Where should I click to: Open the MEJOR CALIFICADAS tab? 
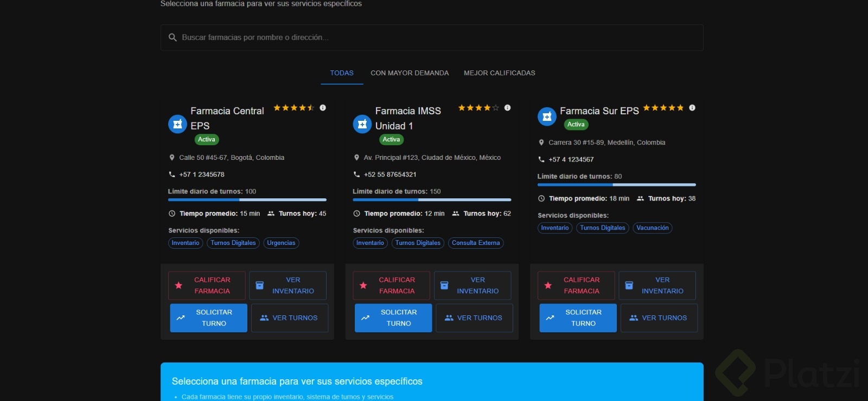pyautogui.click(x=500, y=73)
